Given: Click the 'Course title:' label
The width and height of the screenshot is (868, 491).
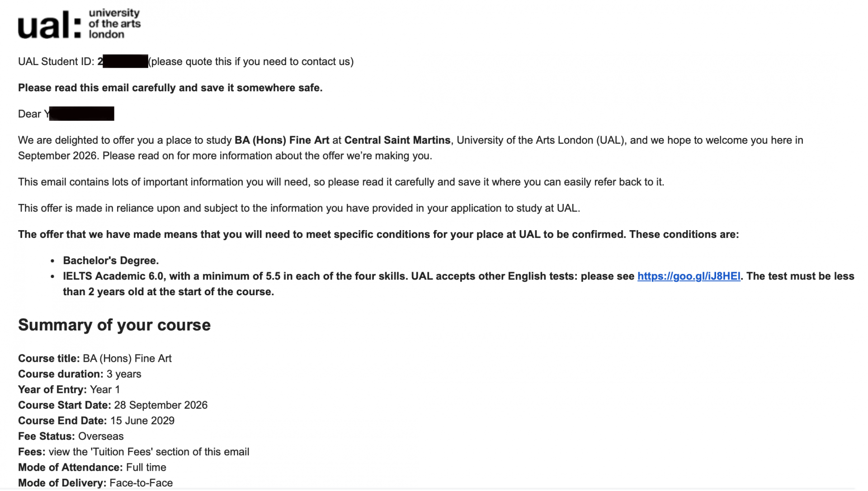Looking at the screenshot, I should pos(49,359).
